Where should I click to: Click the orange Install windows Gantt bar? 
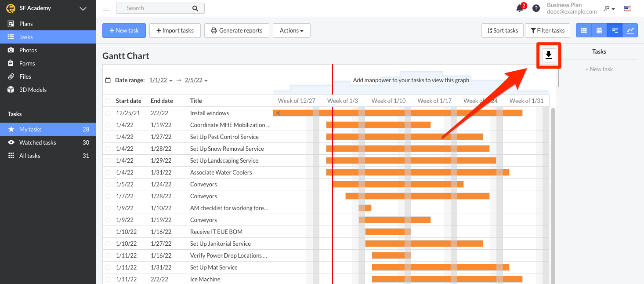click(398, 113)
